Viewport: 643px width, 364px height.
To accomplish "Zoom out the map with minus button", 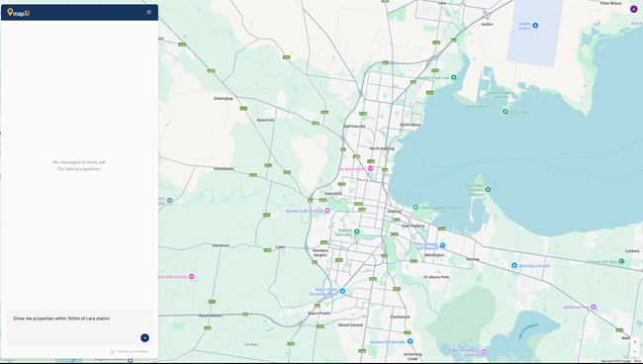I will tap(635, 352).
